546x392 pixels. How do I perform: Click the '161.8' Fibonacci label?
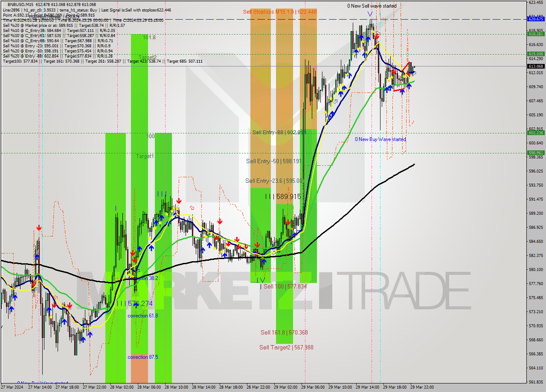tap(149, 37)
